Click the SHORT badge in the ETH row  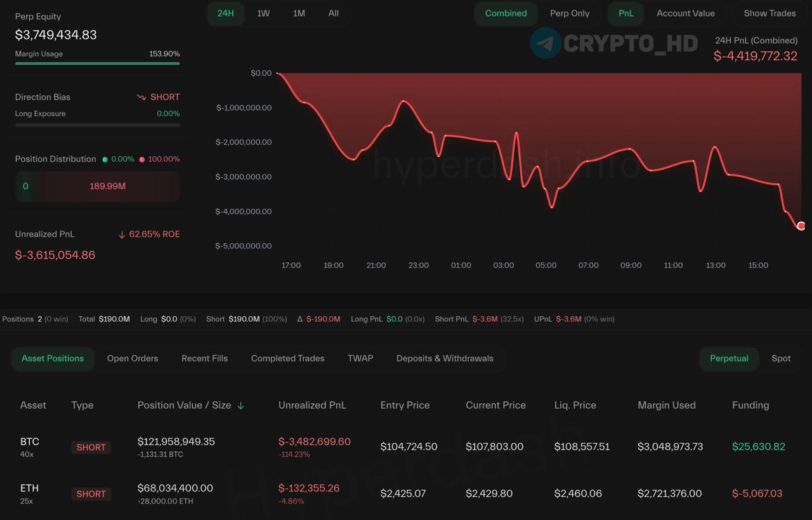pos(91,494)
